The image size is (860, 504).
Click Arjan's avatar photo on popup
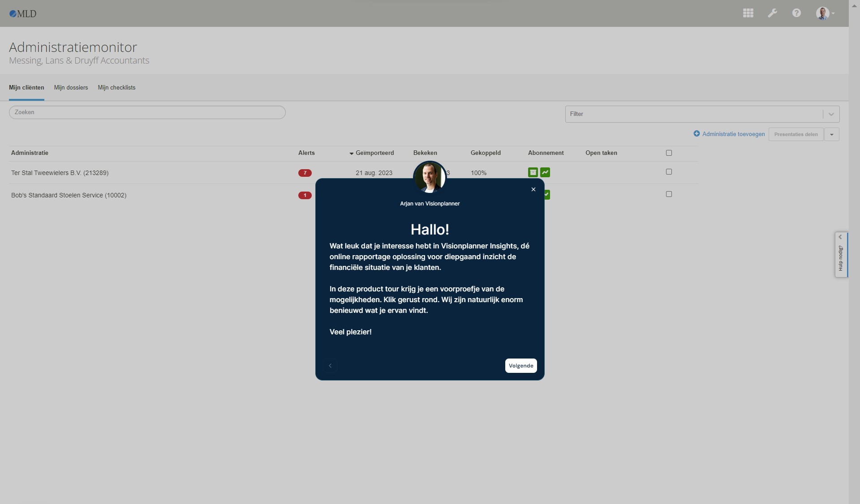(430, 177)
